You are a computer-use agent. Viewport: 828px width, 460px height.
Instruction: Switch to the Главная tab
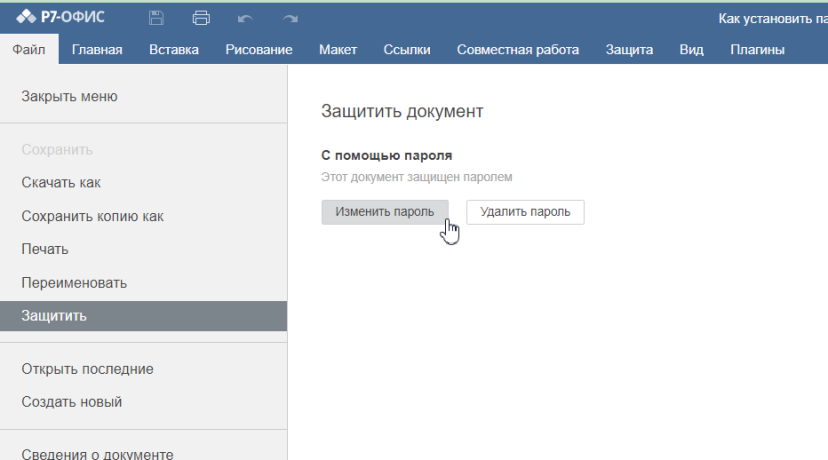(97, 50)
